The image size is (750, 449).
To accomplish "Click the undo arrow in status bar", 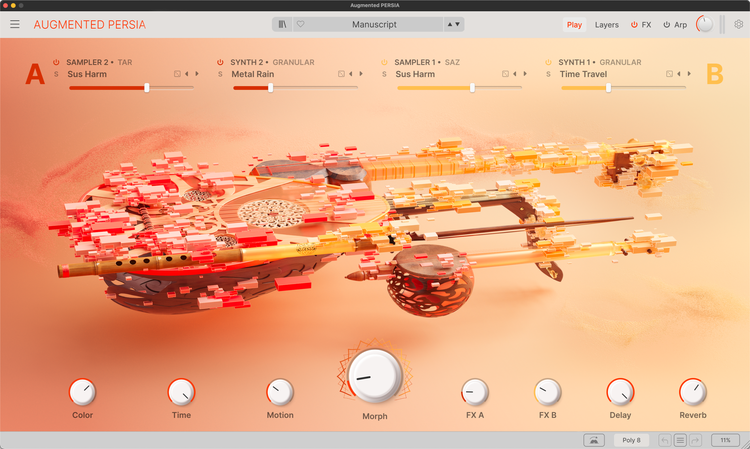I will (x=665, y=440).
